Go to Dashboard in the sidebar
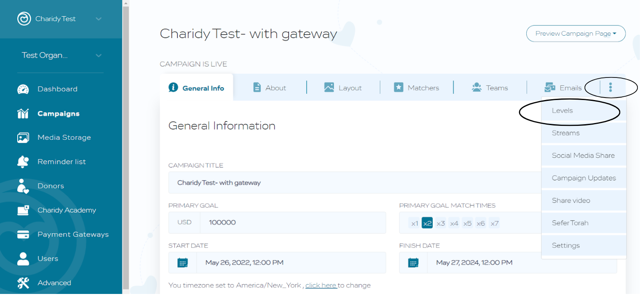This screenshot has width=644, height=296. pos(57,89)
